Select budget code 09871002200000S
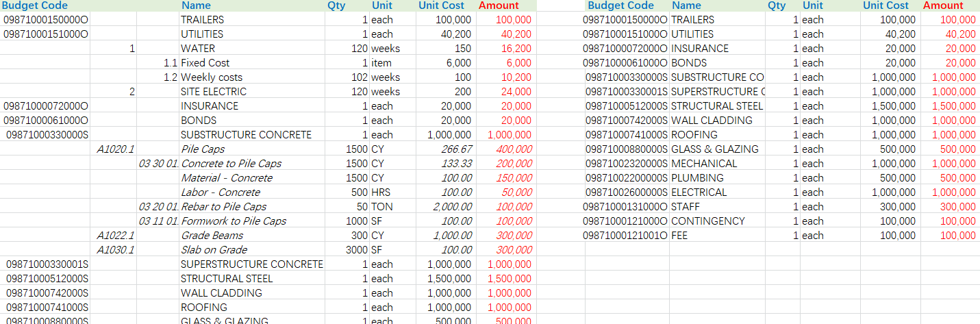This screenshot has width=980, height=324. pos(627,178)
